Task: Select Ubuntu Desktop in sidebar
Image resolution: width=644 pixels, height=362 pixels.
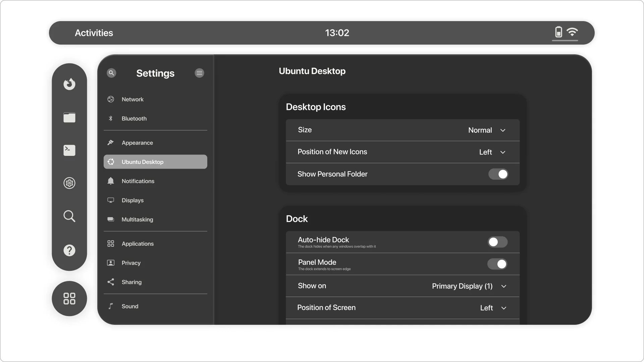Action: [155, 162]
